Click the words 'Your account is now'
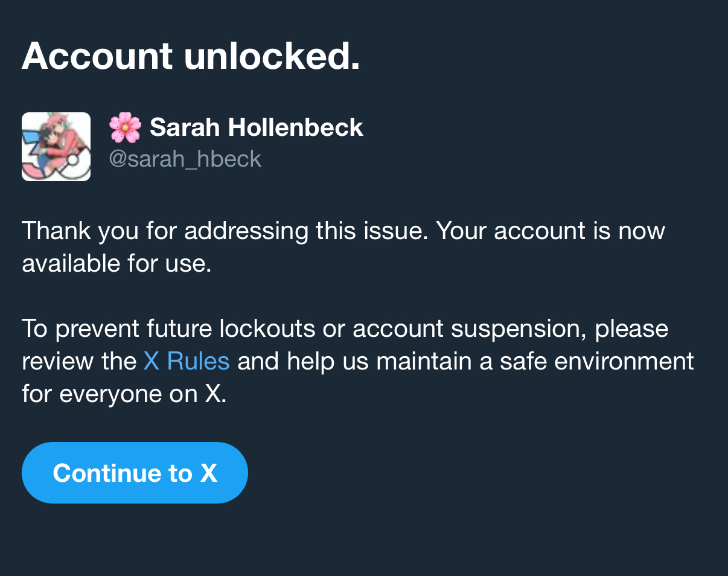728x576 pixels. 550,231
